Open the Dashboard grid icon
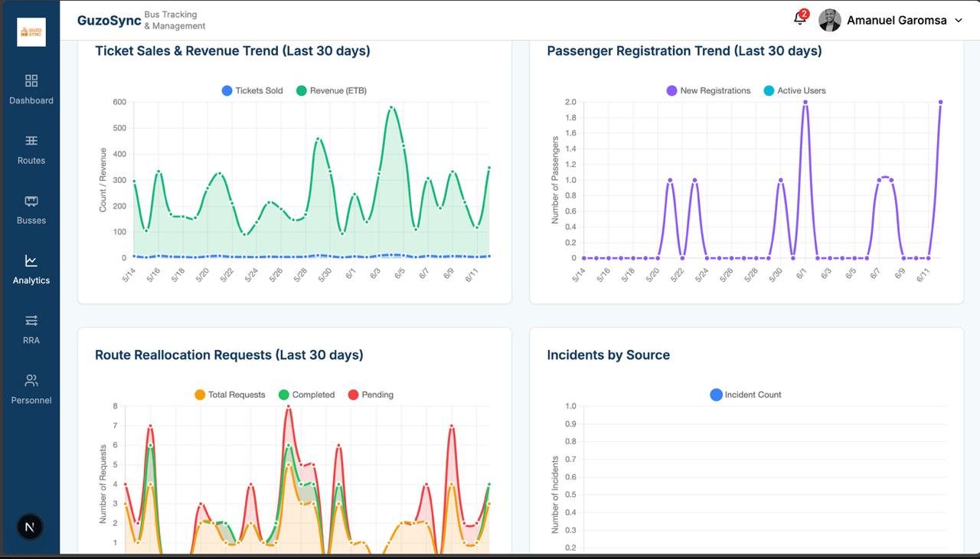The image size is (980, 559). pyautogui.click(x=31, y=80)
